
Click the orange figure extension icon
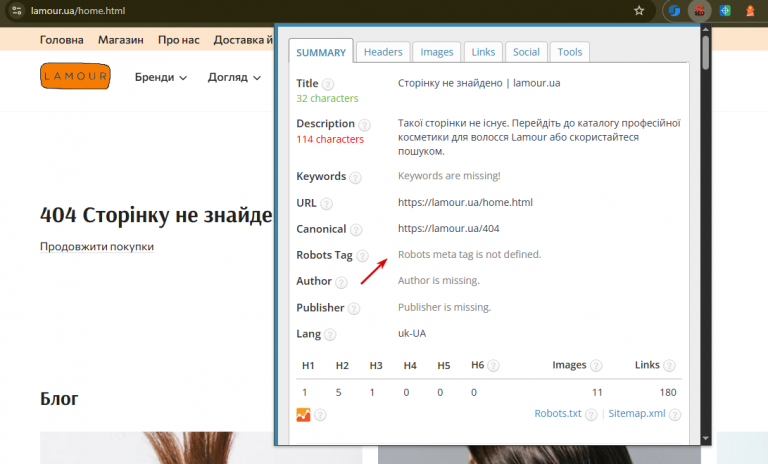click(x=750, y=10)
